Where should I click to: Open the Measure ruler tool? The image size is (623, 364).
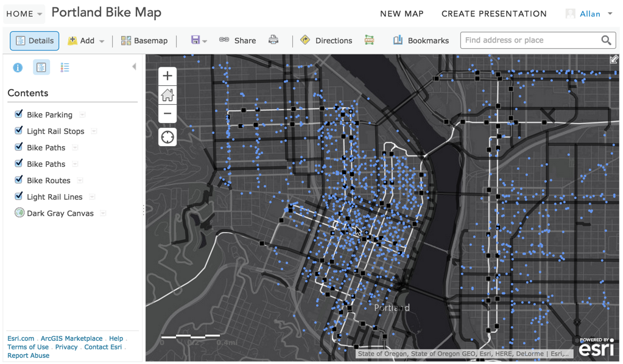pos(370,40)
